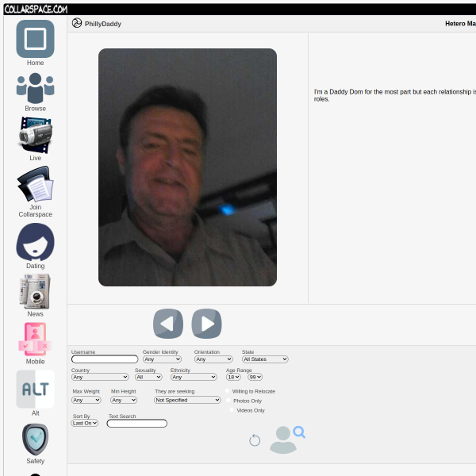Open the News newspaper icon
The width and height of the screenshot is (476, 476).
click(x=35, y=291)
